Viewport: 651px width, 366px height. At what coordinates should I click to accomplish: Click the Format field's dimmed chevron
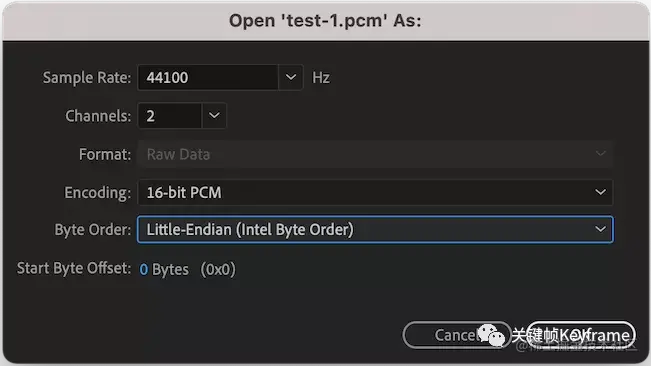tap(600, 154)
